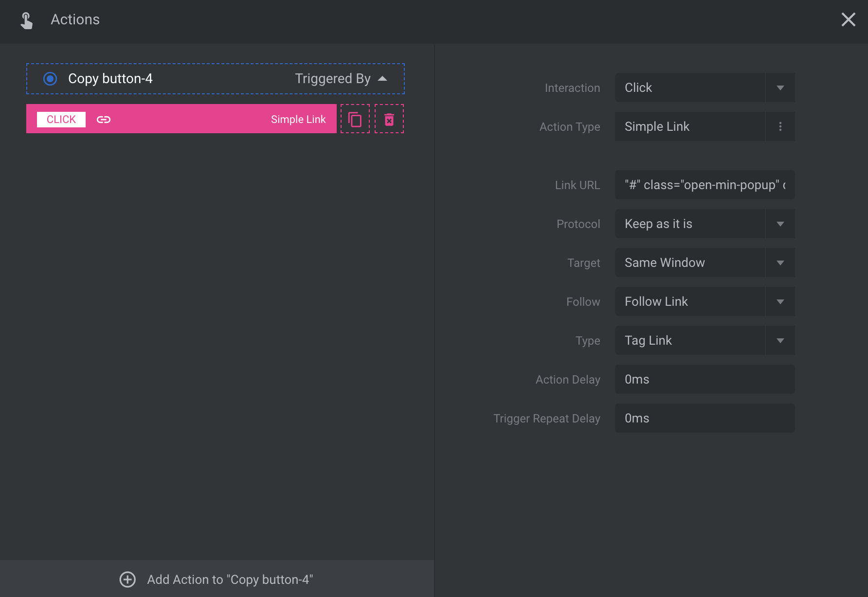Open Action Type three-dot options menu
Viewport: 868px width, 597px height.
click(780, 126)
